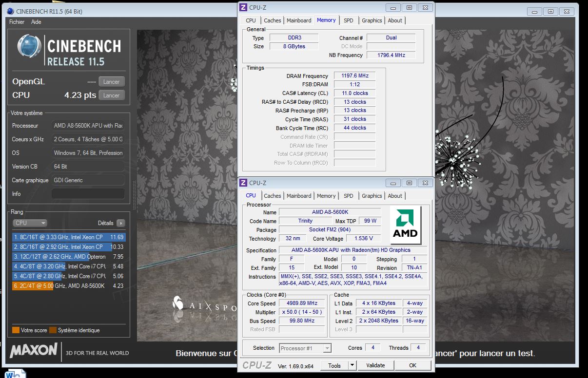This screenshot has height=378, width=588.
Task: Click the Instructions text box
Action: 353,280
